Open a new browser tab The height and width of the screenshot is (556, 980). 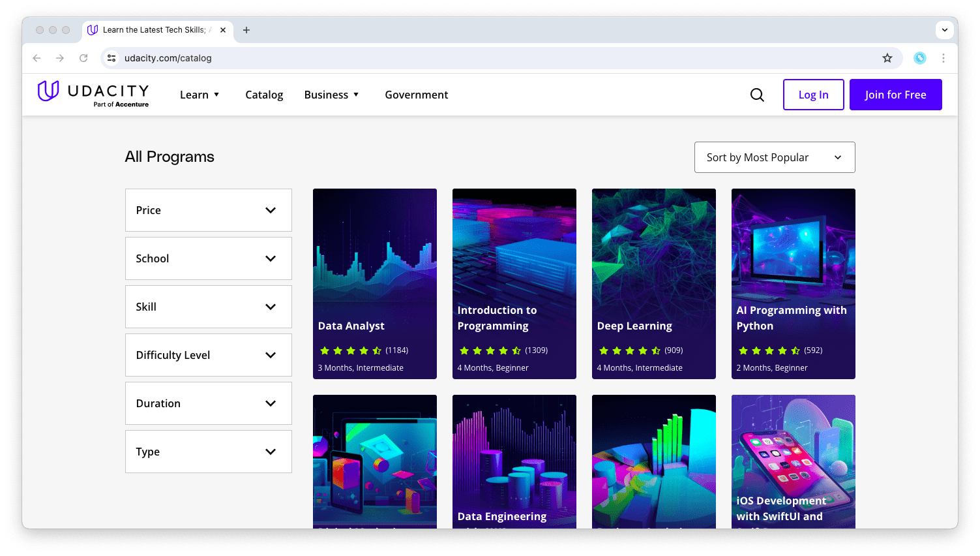pos(246,30)
